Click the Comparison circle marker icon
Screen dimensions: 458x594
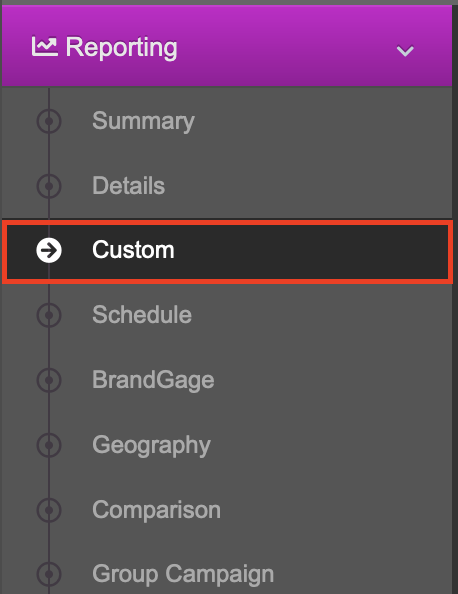pyautogui.click(x=49, y=510)
